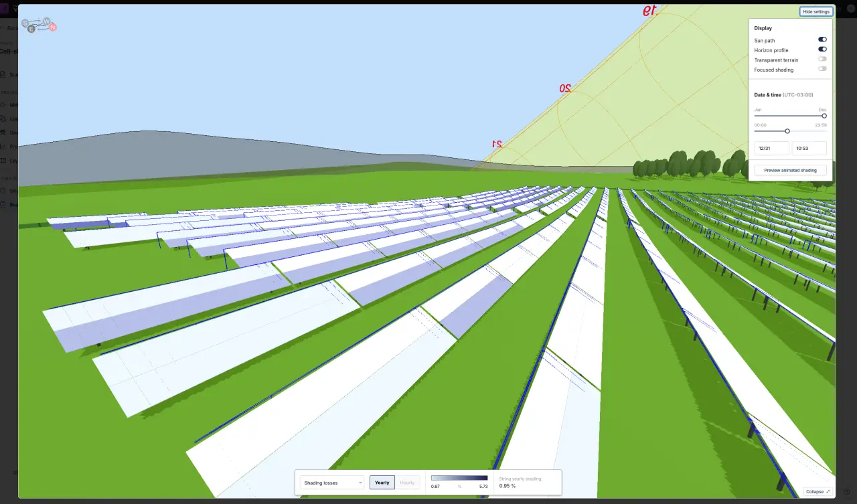Preview animated shading
This screenshot has height=504, width=857.
pyautogui.click(x=790, y=170)
